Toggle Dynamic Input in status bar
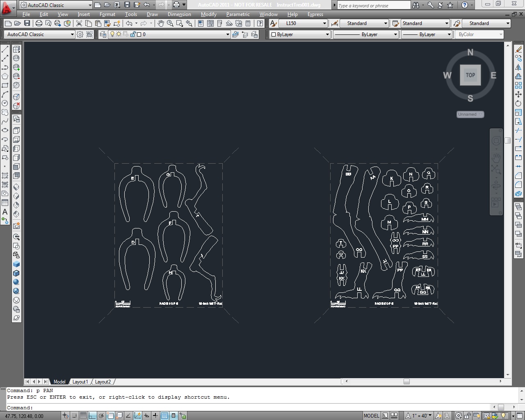525x420 pixels. pyautogui.click(x=146, y=415)
